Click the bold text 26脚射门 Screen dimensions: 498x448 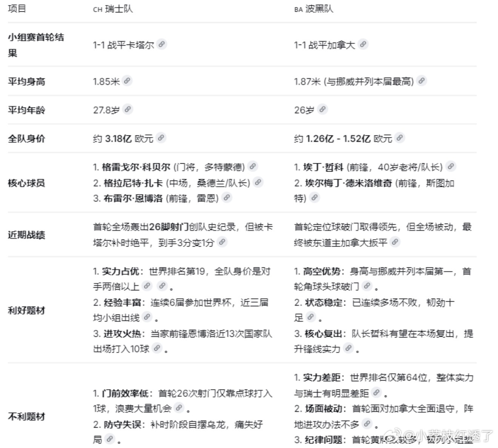169,227
